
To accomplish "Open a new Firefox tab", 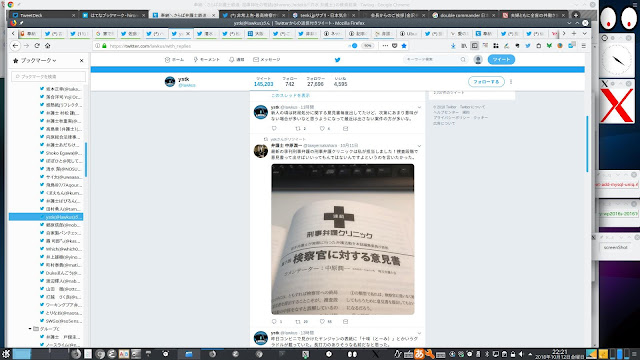I will (573, 33).
